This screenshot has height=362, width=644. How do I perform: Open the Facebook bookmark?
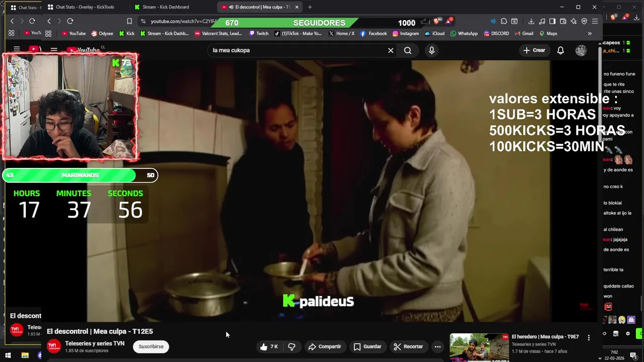coord(373,34)
